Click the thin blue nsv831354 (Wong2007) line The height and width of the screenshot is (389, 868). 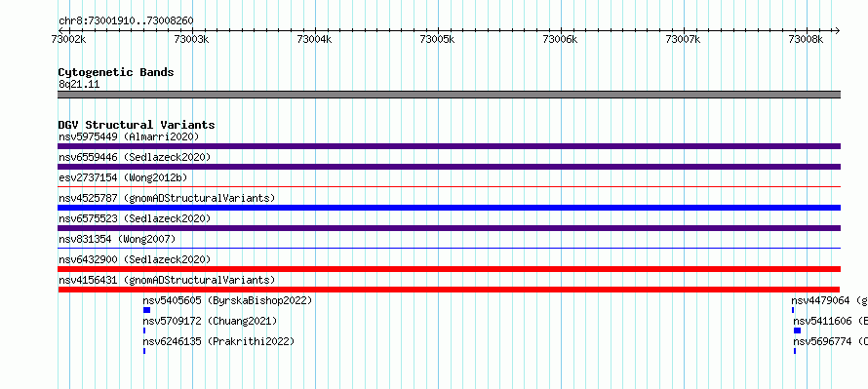pyautogui.click(x=449, y=249)
